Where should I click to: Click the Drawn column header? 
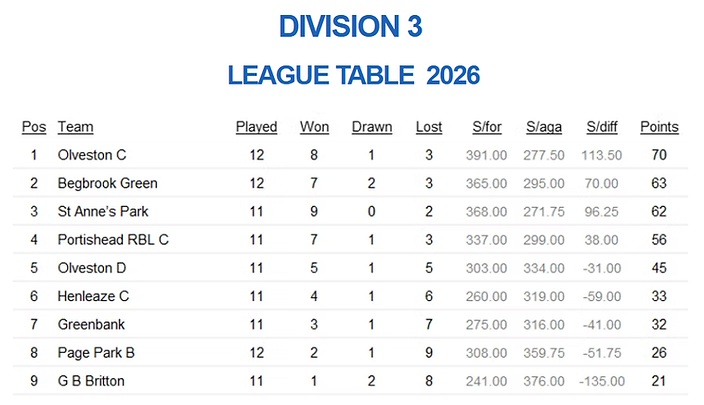tap(372, 127)
